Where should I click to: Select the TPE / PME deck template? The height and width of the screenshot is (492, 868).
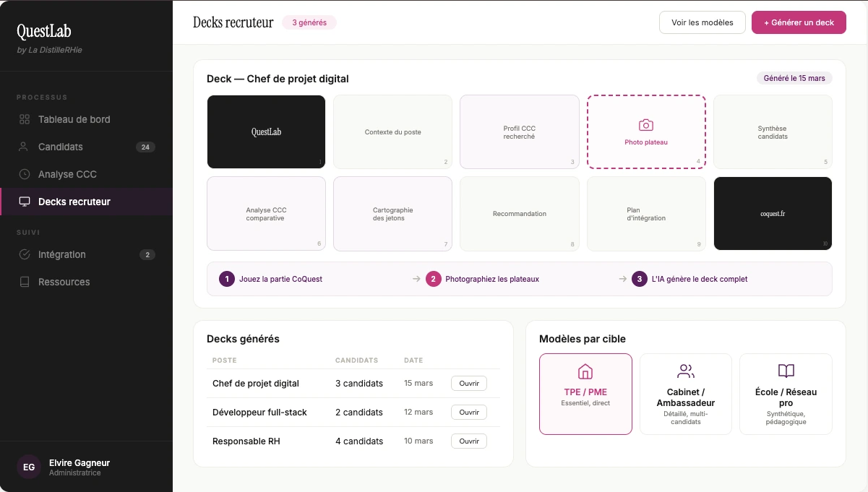tap(585, 394)
